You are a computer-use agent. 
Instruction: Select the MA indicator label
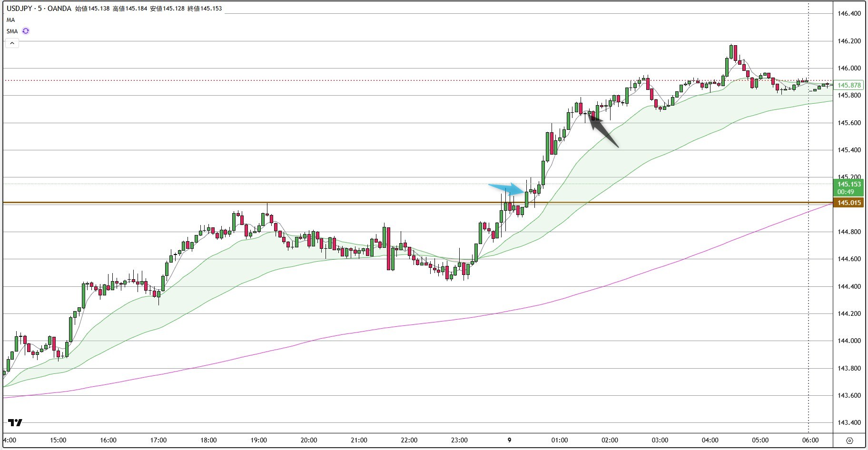10,20
